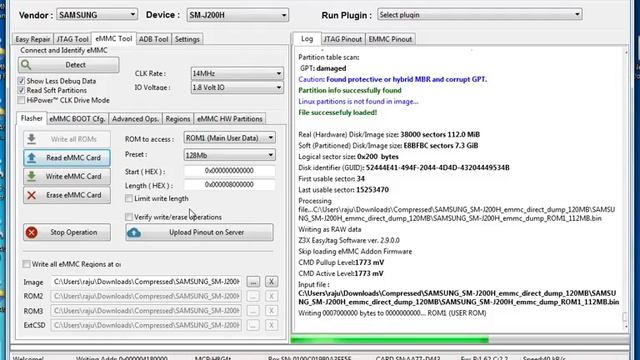This screenshot has width=640, height=360.
Task: Change CLK Rate from 14MHz
Action: click(x=237, y=73)
